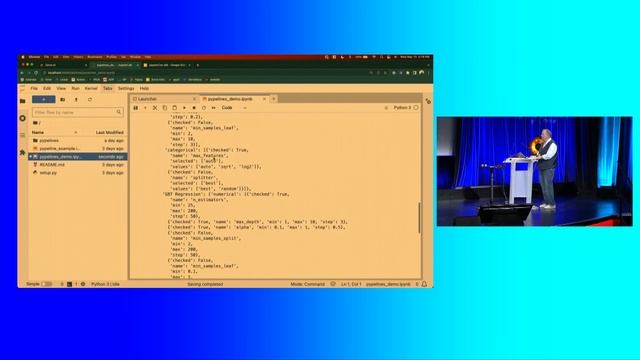Click the Mode: Command status item
The height and width of the screenshot is (360, 640).
click(x=307, y=284)
